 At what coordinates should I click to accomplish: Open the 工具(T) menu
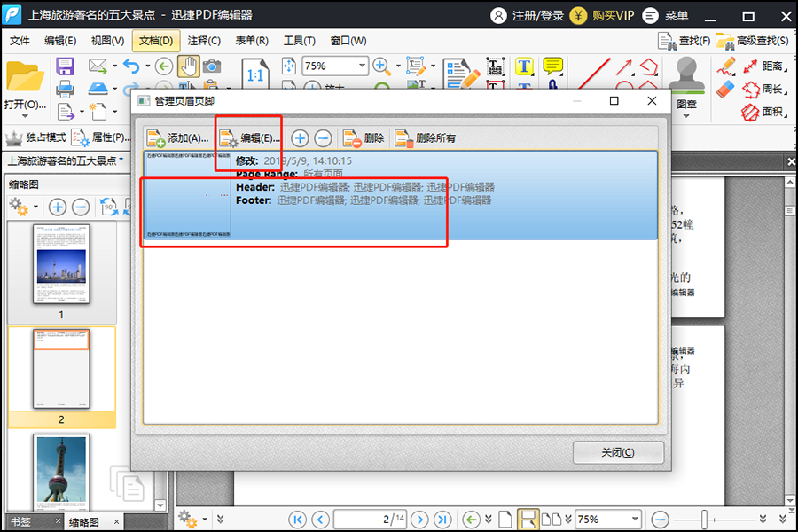300,41
